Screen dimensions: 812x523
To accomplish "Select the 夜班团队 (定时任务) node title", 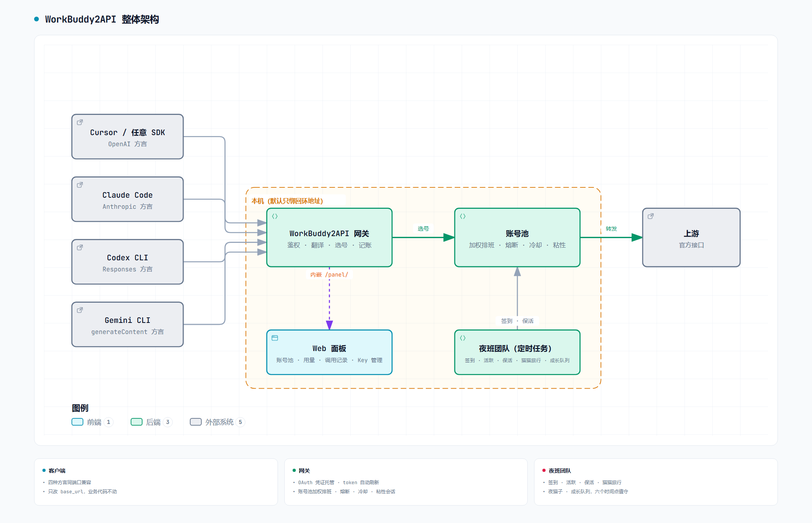I will [x=515, y=348].
